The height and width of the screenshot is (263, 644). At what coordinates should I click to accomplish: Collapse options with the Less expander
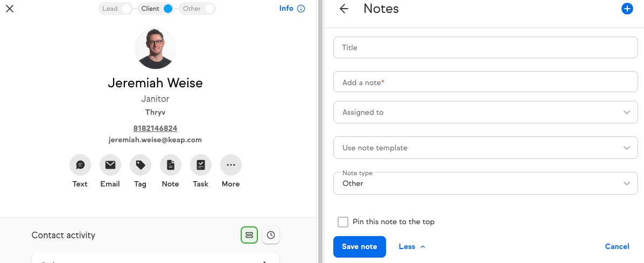[x=412, y=247]
